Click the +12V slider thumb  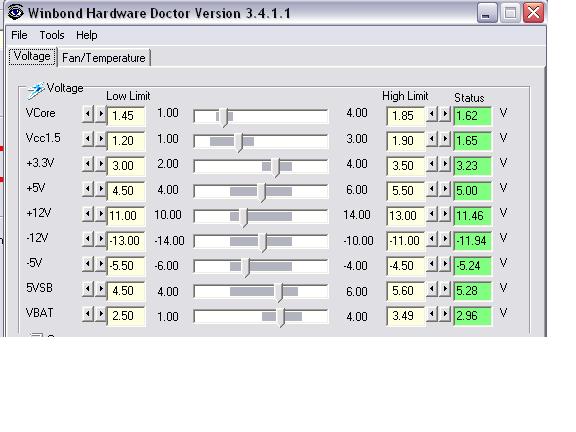(244, 217)
